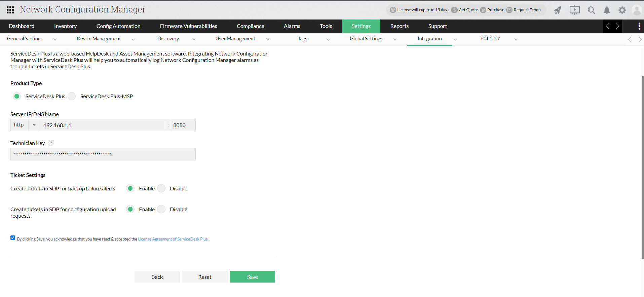
Task: Click the License expiry info icon
Action: coord(393,10)
